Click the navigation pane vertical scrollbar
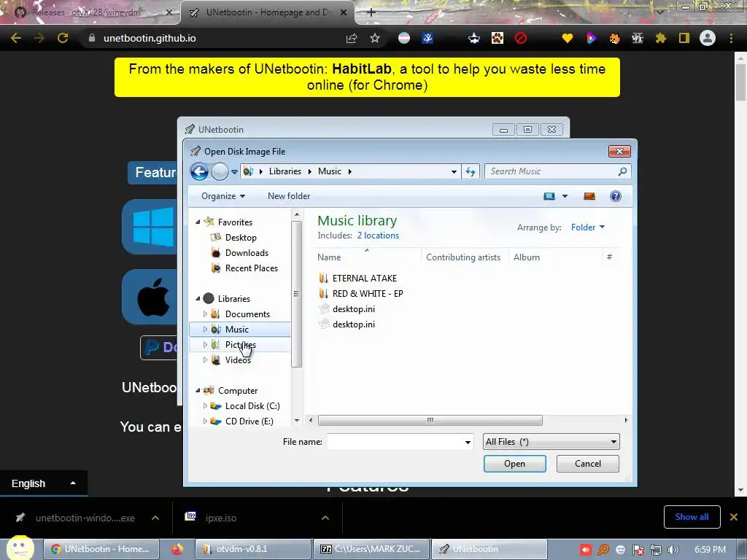The image size is (747, 560). click(x=296, y=294)
